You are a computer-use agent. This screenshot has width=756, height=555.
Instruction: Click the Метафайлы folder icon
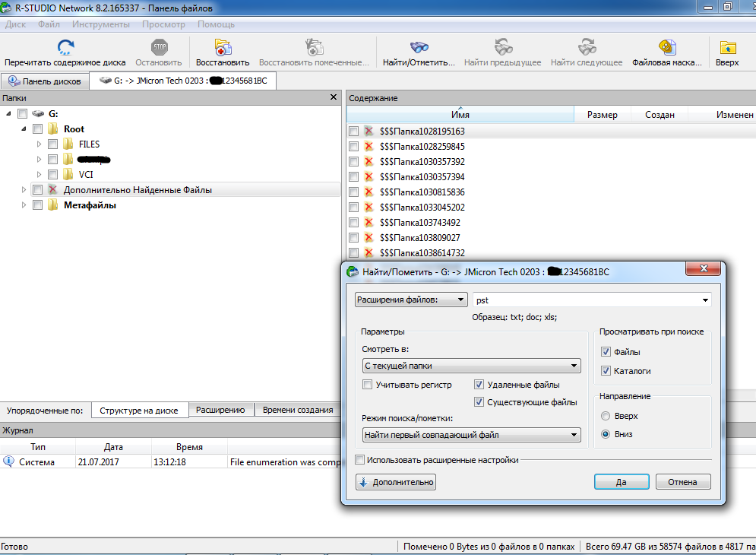53,205
